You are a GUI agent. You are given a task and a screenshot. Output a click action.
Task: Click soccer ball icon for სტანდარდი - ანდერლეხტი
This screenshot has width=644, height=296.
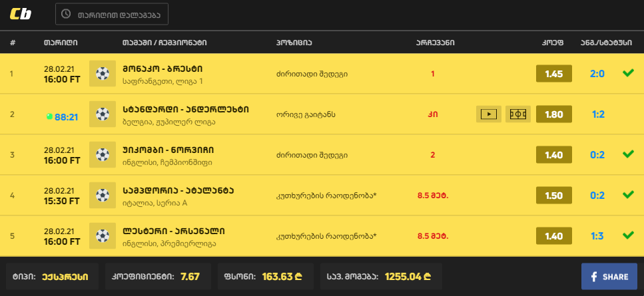[103, 114]
